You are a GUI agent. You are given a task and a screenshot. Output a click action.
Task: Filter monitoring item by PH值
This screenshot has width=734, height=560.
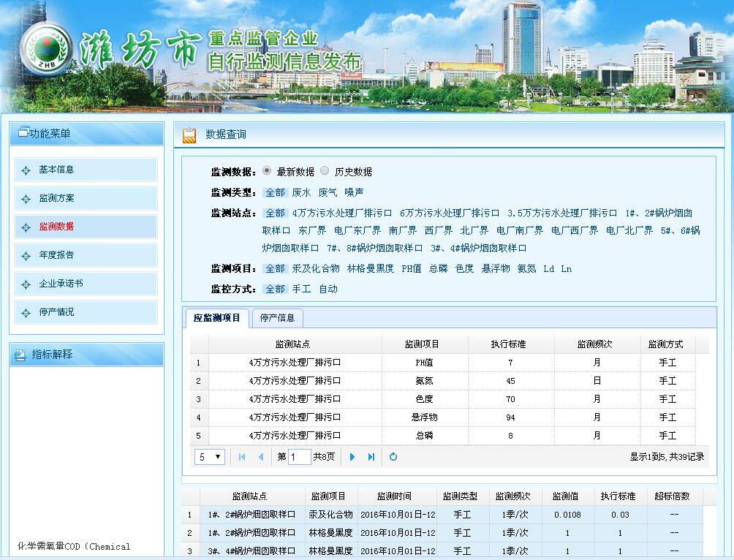[411, 269]
